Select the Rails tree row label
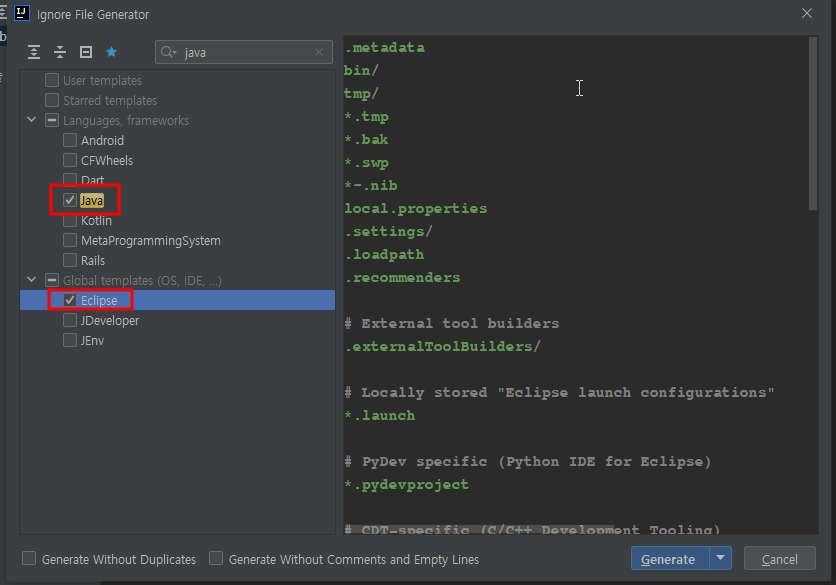Image resolution: width=836 pixels, height=585 pixels. point(93,260)
